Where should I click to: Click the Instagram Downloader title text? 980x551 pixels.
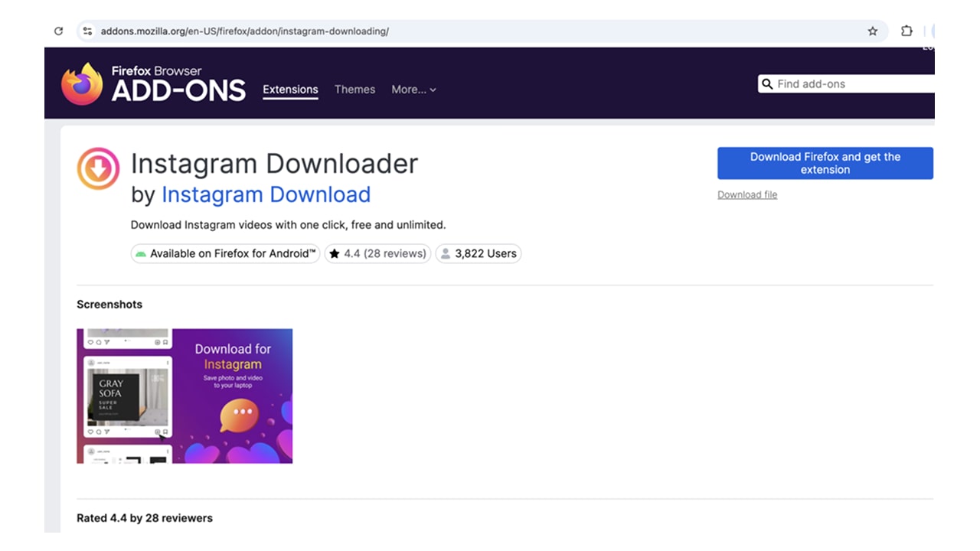coord(274,164)
